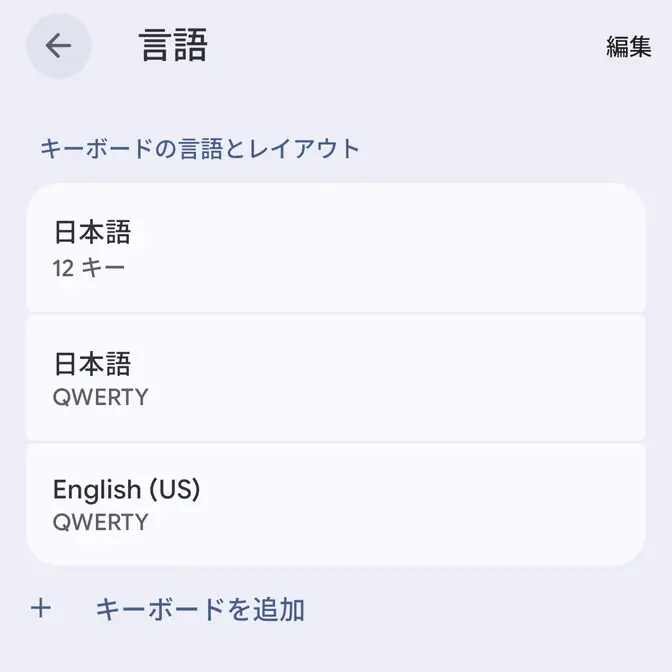Tap the plus icon to add keyboard
672x672 pixels.
[x=41, y=608]
